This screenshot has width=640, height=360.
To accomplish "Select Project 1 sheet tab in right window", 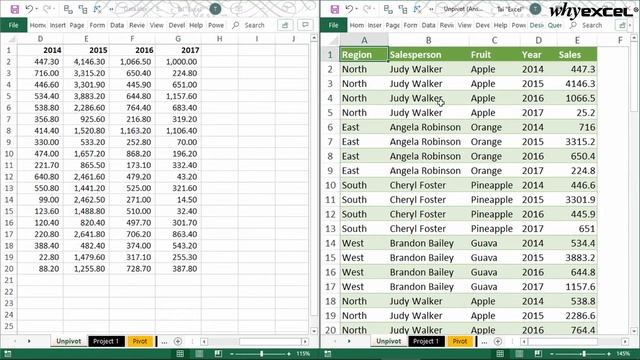I will [x=426, y=341].
